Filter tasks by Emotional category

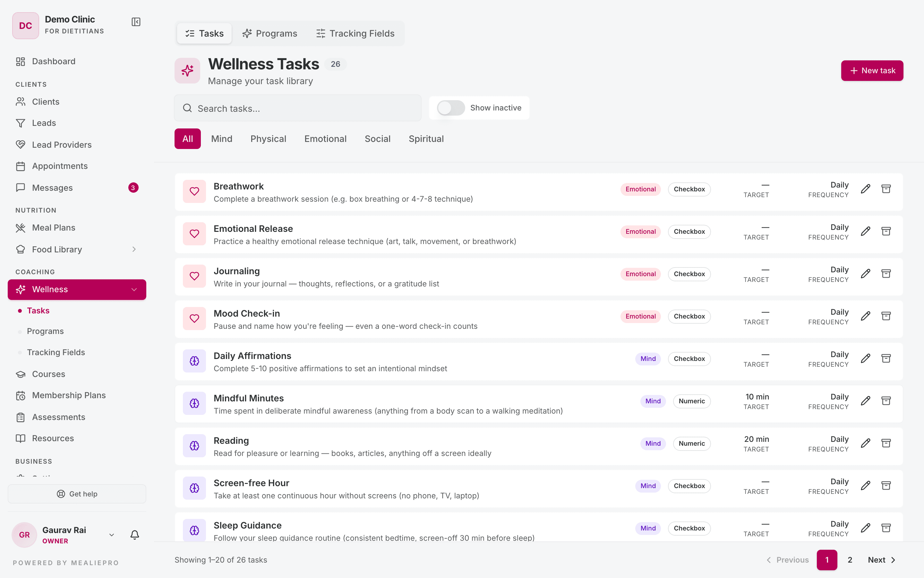coord(325,139)
